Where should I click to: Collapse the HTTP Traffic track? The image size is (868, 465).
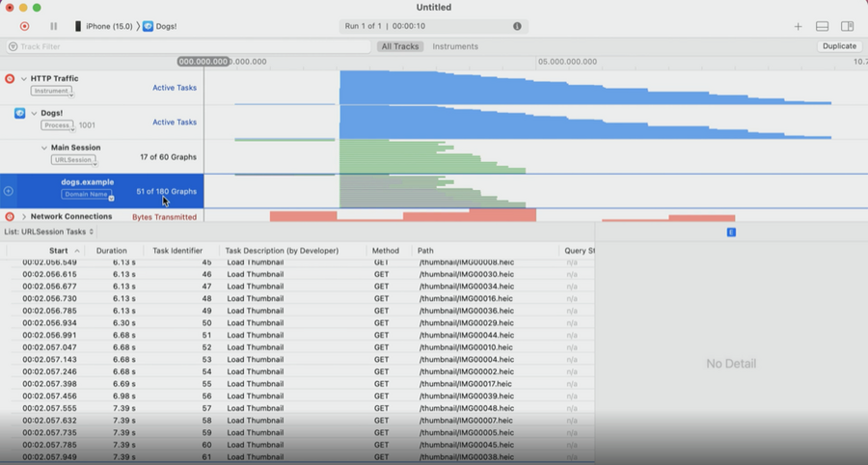(24, 78)
